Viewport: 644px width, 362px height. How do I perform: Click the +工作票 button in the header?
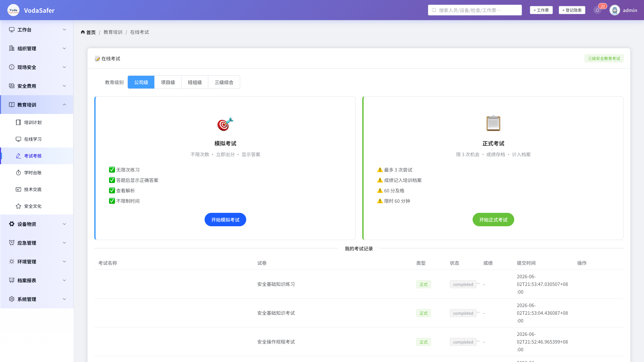(x=541, y=10)
